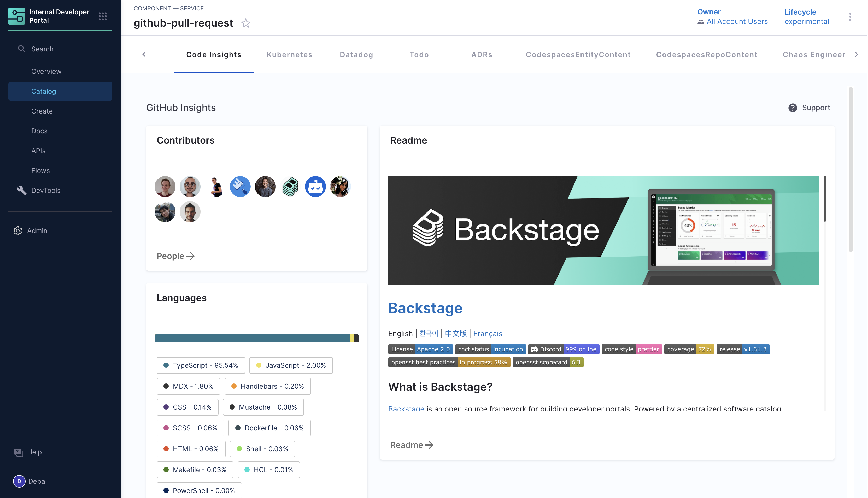Open the All Account Users owner link
This screenshot has width=868, height=498.
(737, 22)
